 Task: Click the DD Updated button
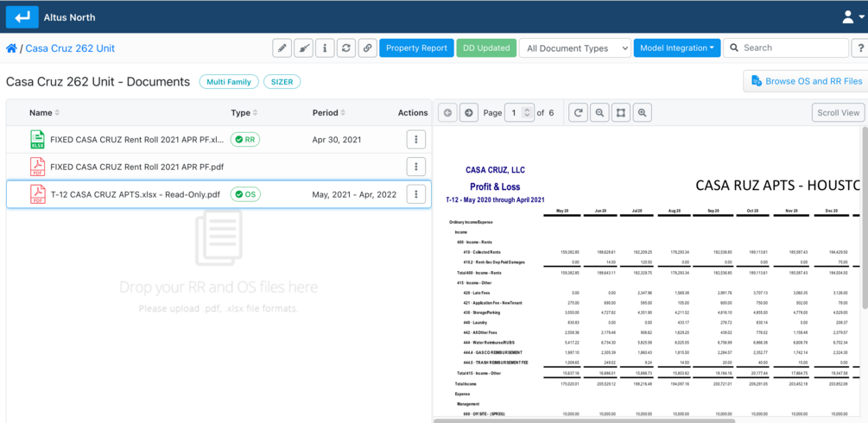tap(486, 48)
